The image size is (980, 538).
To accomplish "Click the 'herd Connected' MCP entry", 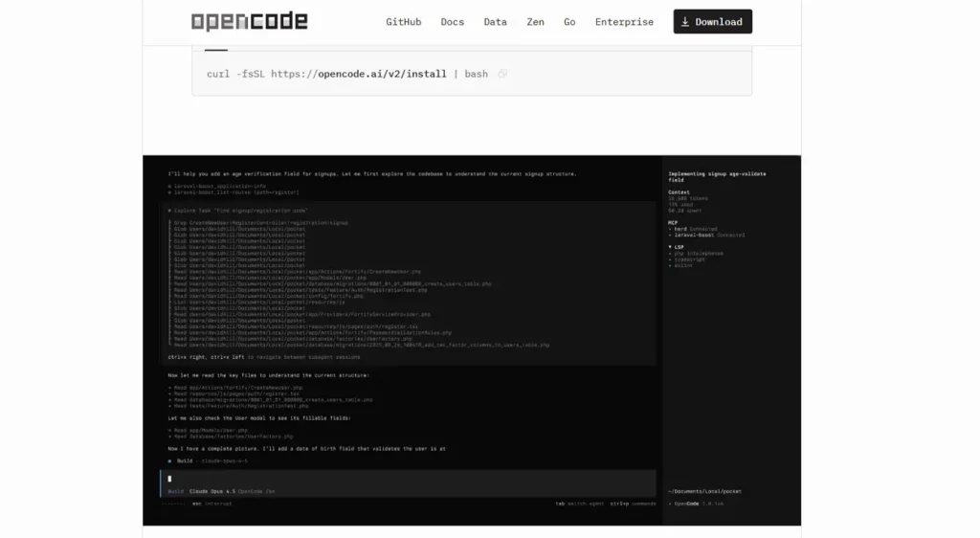I will (695, 230).
